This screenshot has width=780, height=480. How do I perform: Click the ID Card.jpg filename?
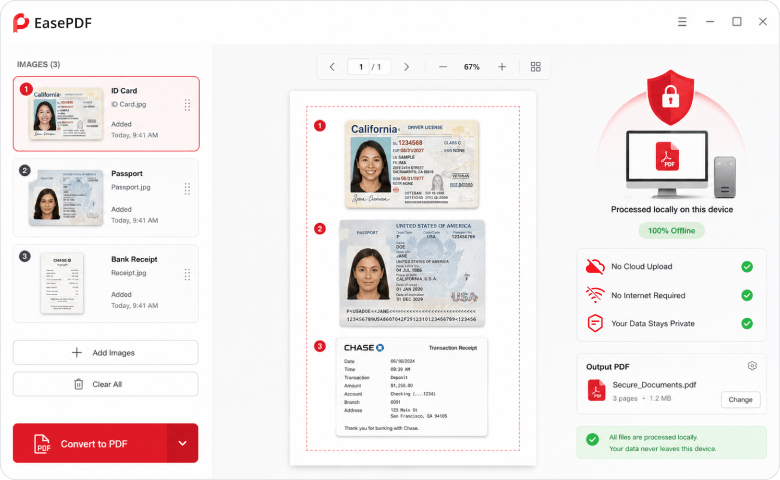click(128, 104)
